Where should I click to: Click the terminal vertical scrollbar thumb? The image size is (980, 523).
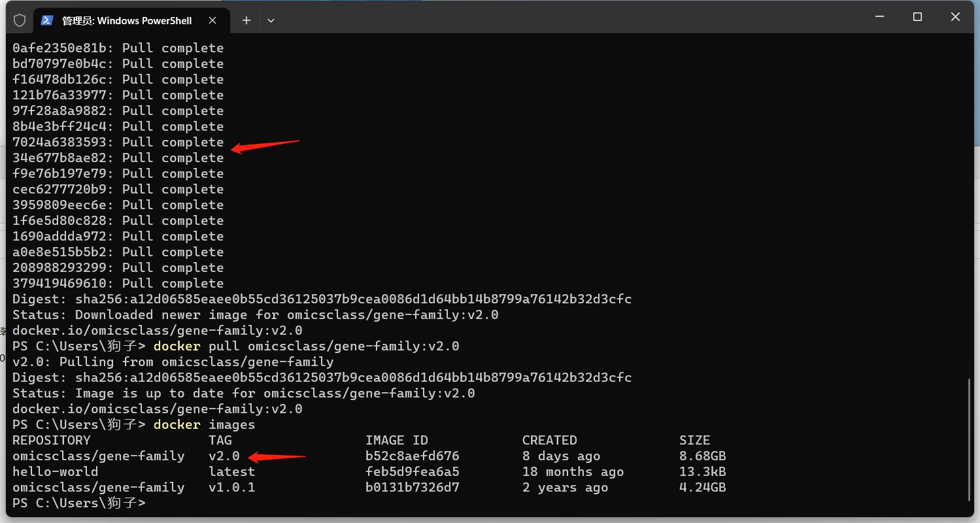(x=970, y=439)
